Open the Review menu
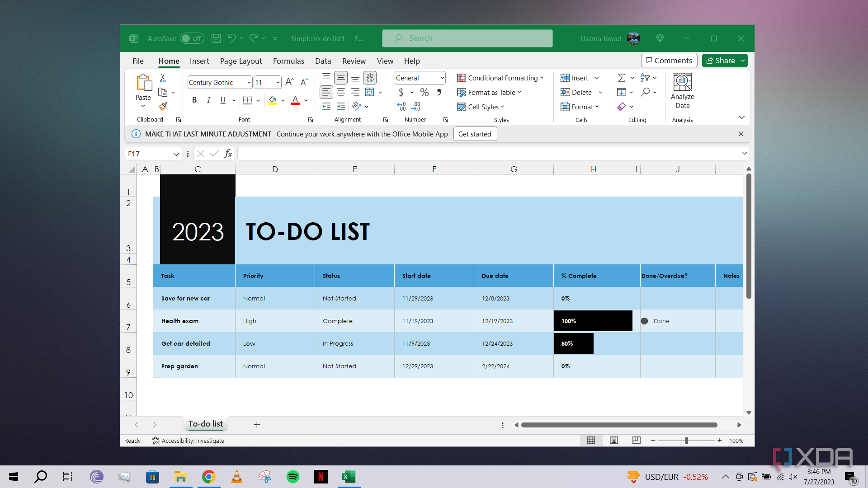This screenshot has width=868, height=488. click(x=354, y=61)
